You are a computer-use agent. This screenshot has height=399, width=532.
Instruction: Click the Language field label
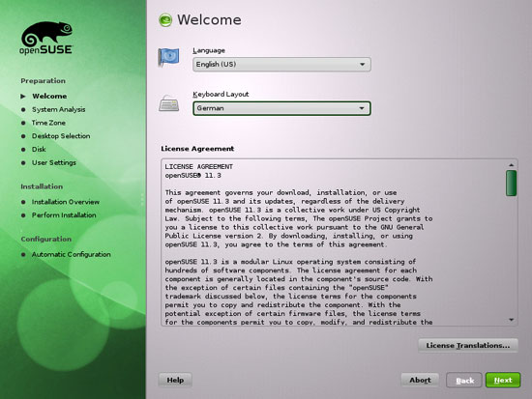pyautogui.click(x=209, y=51)
